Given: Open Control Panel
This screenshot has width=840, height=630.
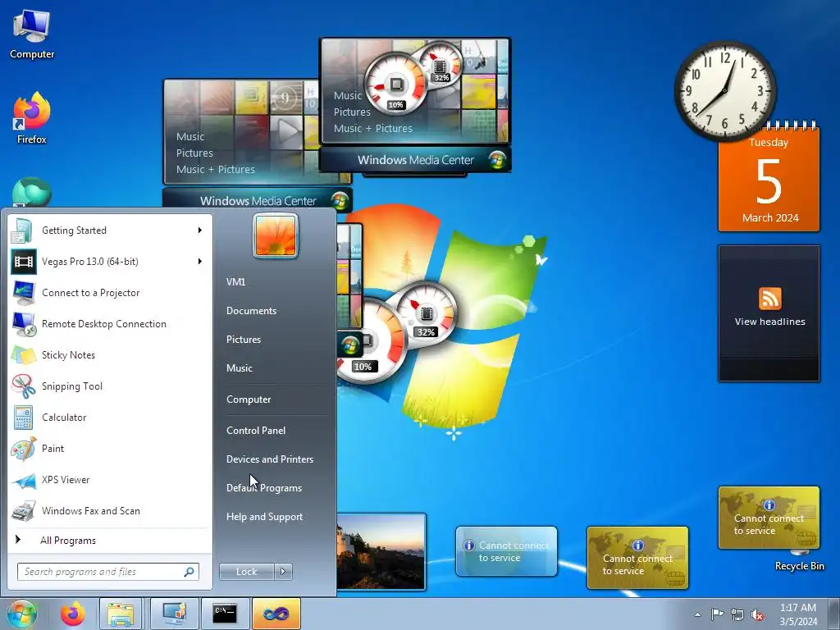Looking at the screenshot, I should [x=256, y=430].
